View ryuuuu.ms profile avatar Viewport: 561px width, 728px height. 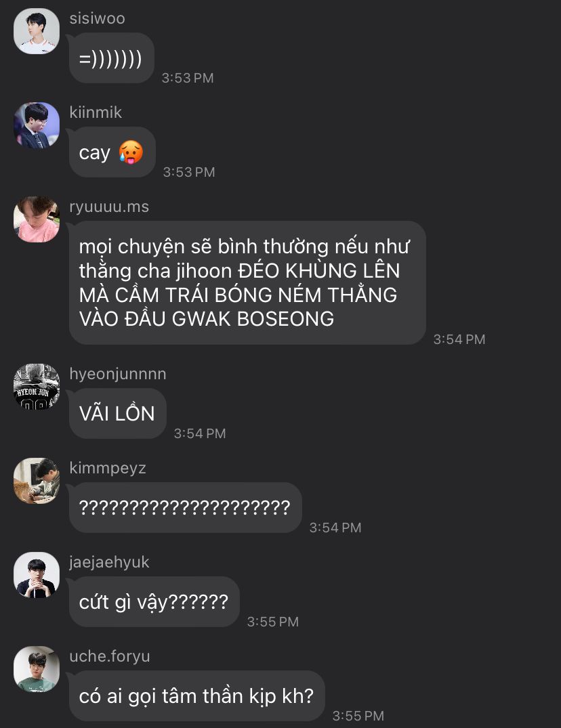37,219
